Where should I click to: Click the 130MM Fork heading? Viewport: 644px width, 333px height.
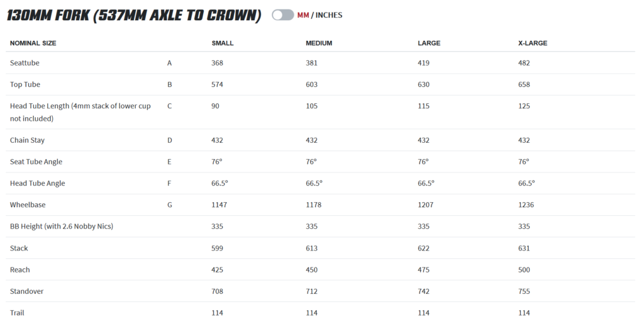point(133,15)
